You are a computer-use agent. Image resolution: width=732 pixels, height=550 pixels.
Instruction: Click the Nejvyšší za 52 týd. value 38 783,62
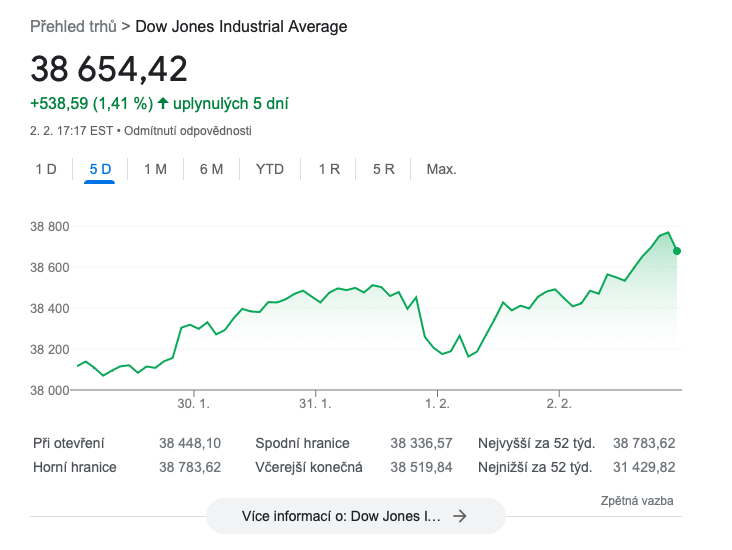[x=644, y=443]
